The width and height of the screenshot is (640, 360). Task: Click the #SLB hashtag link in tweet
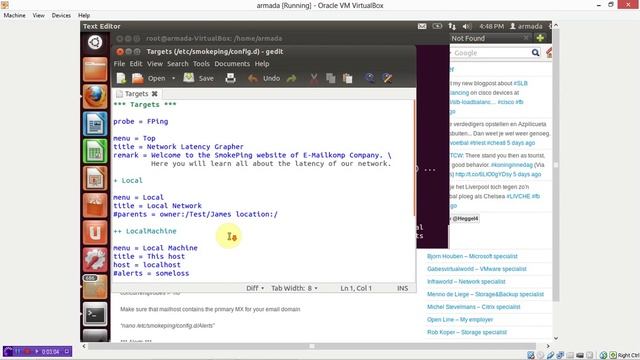point(520,83)
